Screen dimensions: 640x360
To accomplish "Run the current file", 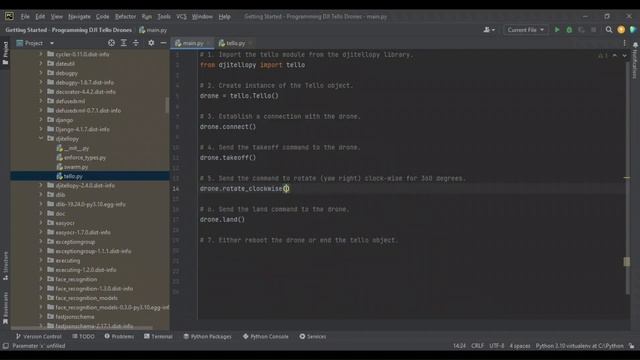I will point(557,30).
